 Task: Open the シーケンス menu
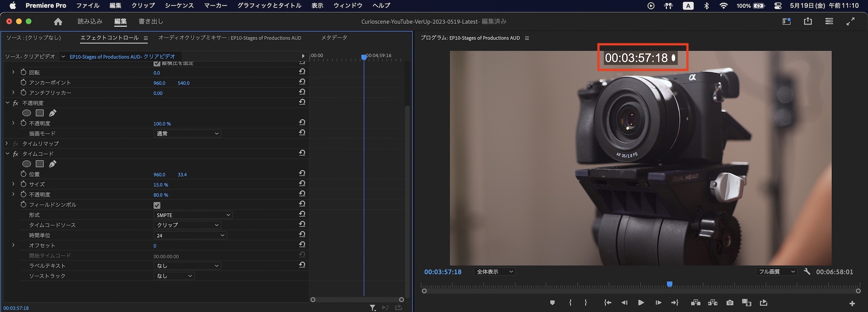(x=179, y=6)
